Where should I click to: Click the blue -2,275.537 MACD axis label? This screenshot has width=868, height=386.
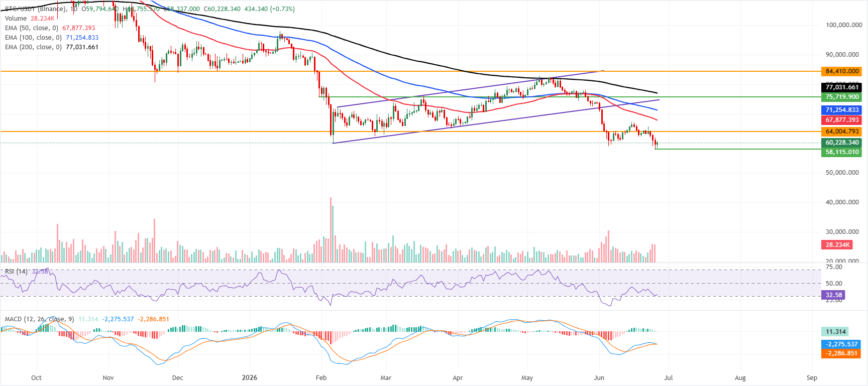(x=841, y=344)
